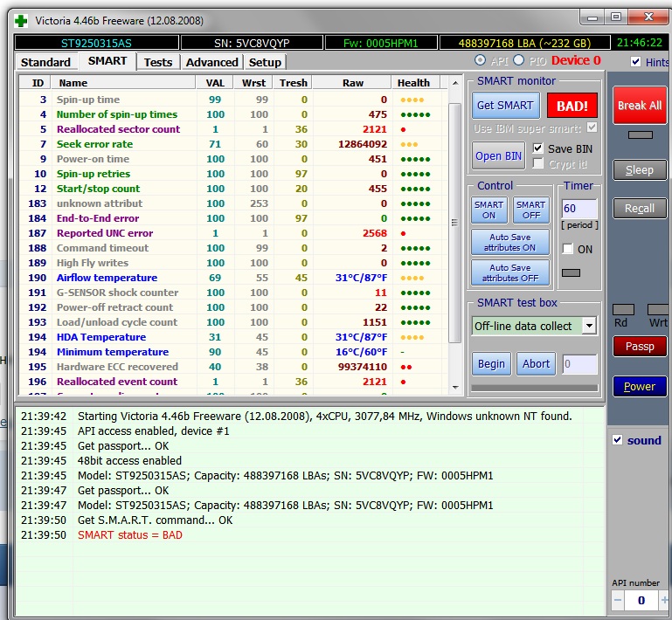
Task: Click the blue Power button
Action: (640, 387)
